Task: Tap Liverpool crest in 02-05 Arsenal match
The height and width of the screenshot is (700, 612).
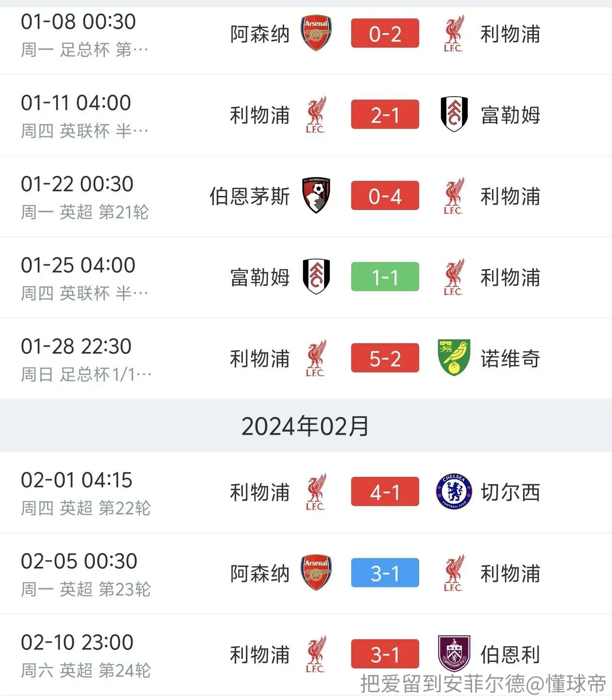Action: [x=454, y=573]
